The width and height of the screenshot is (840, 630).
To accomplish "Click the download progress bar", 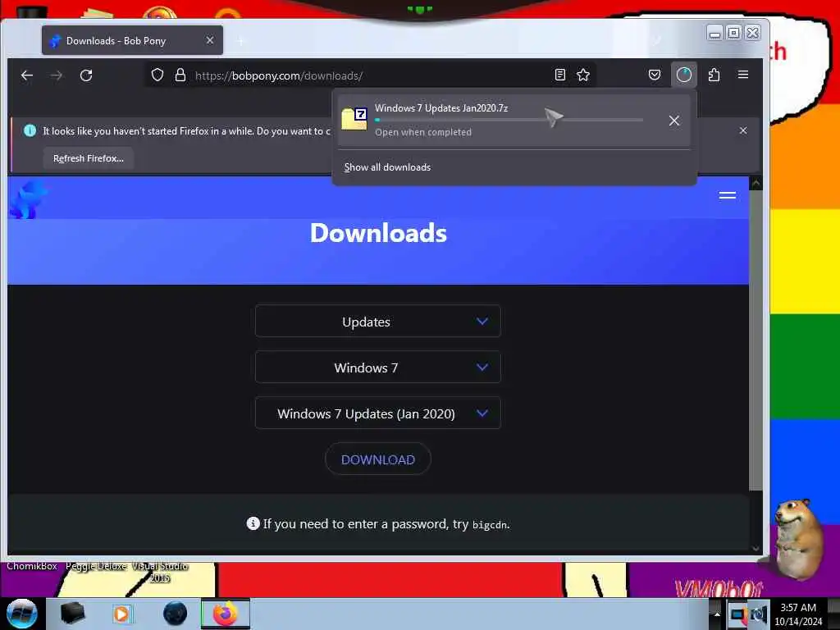I will coord(509,120).
